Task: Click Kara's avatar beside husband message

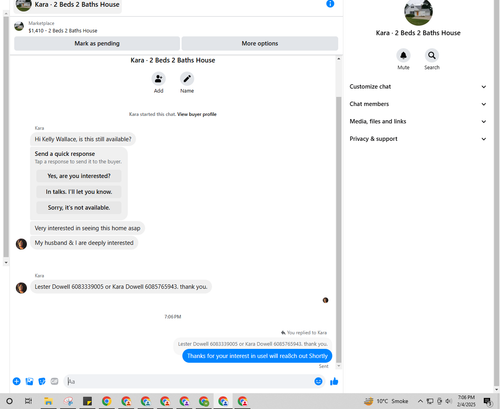Action: point(21,244)
